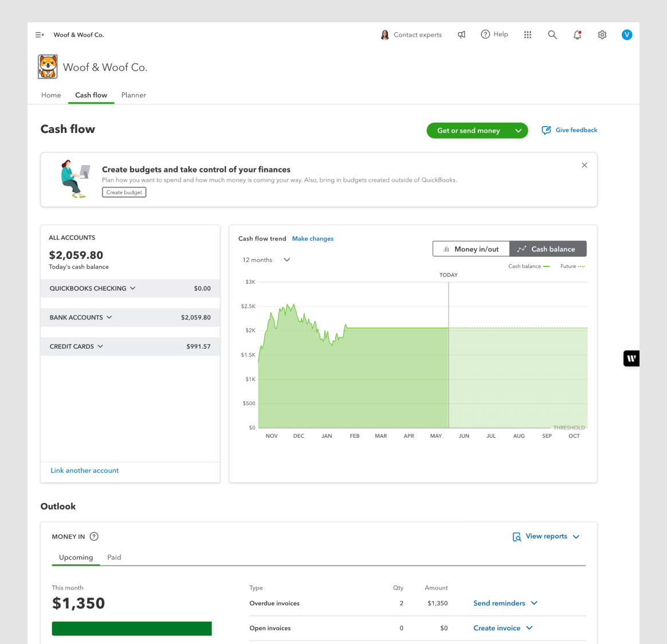Select the Paid tab under Money In
The image size is (667, 644).
114,557
